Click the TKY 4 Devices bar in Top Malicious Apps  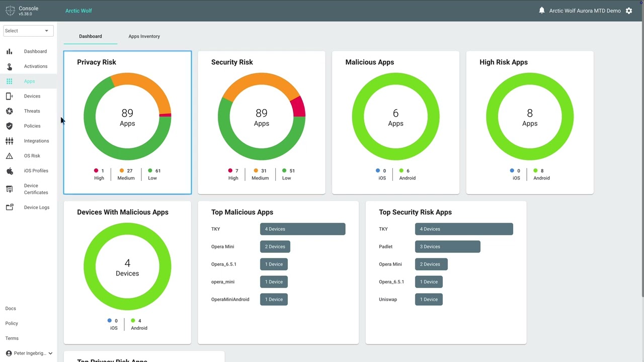[303, 229]
